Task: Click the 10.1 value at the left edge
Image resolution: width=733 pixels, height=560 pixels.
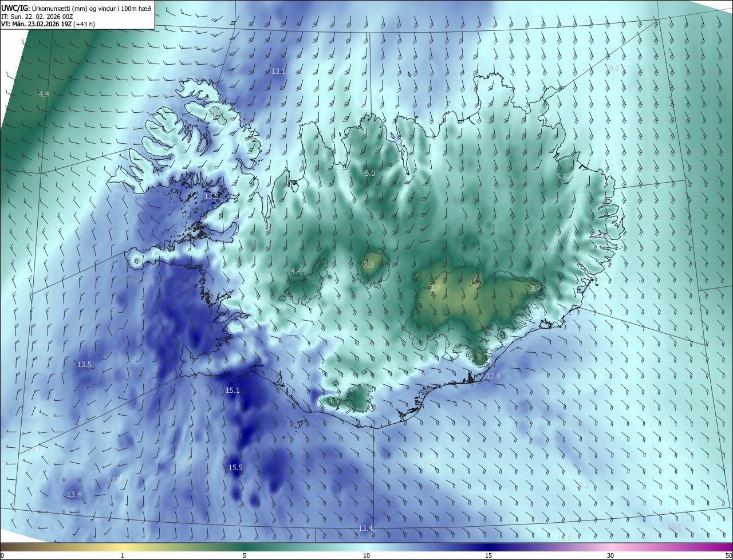Action: point(34,449)
